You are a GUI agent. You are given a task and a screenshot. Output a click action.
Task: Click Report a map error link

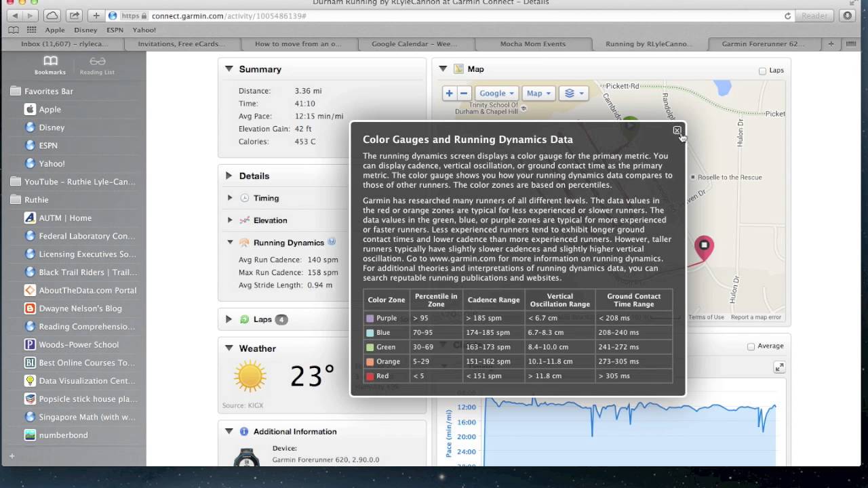[756, 317]
